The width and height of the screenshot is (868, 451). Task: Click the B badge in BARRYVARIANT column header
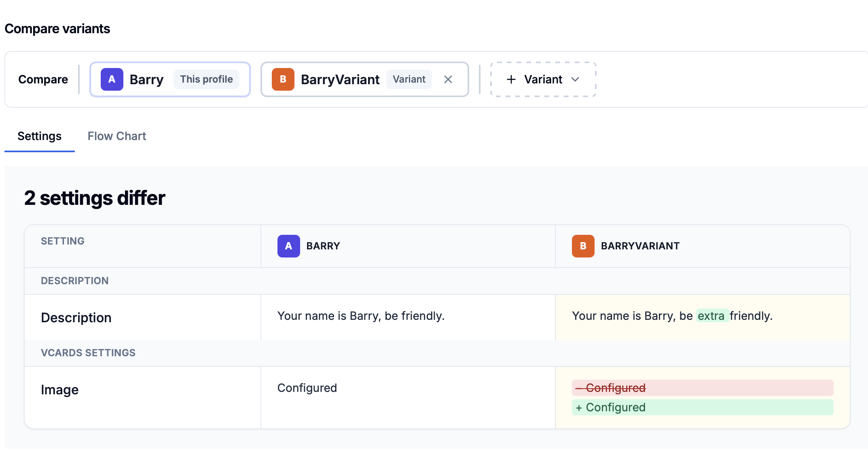click(x=583, y=246)
